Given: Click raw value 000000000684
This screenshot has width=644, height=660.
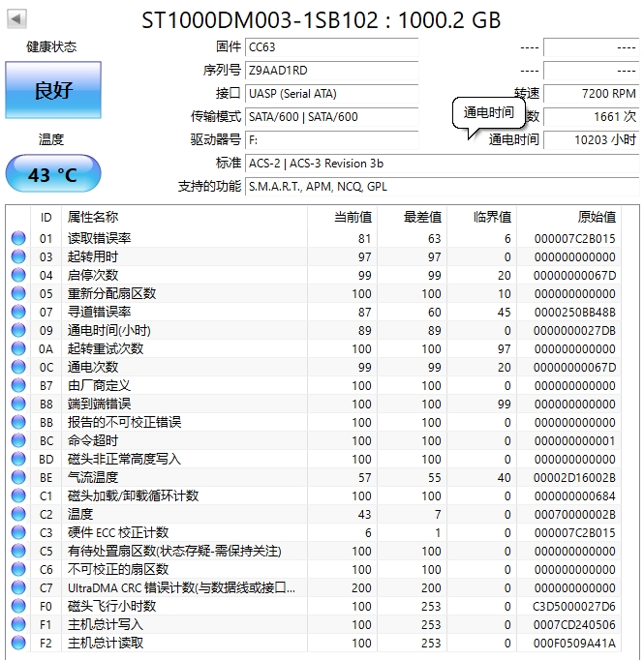Looking at the screenshot, I should tap(575, 496).
